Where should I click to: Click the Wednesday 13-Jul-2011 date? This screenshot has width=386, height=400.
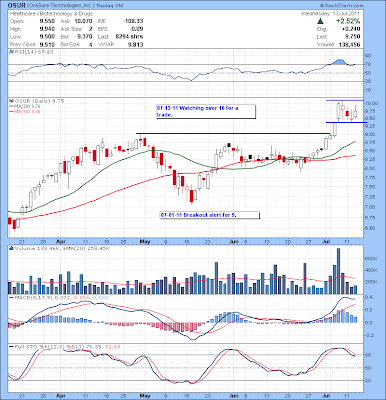coord(330,14)
